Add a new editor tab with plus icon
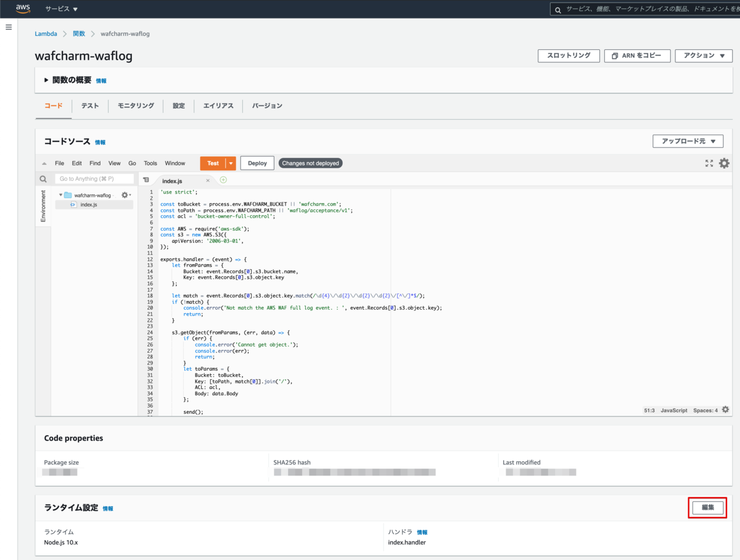 click(x=223, y=180)
